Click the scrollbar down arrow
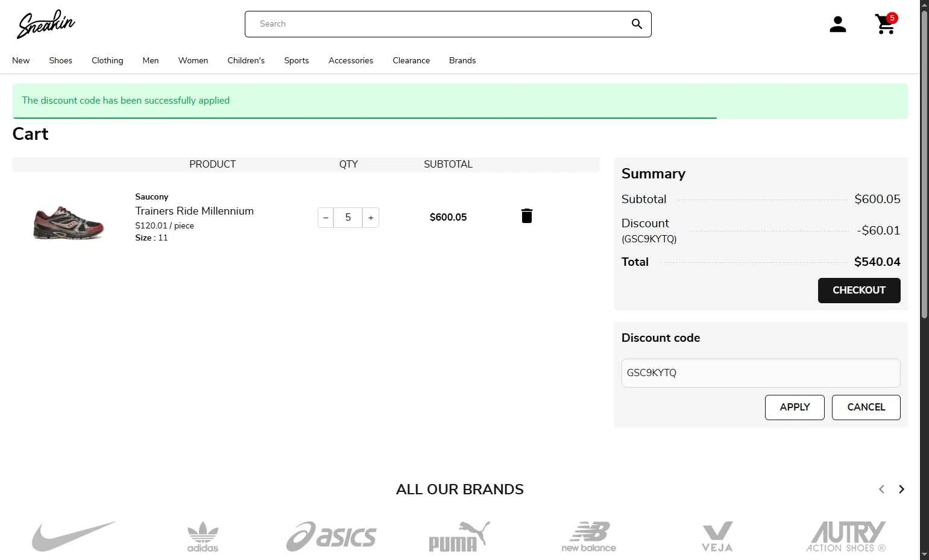The width and height of the screenshot is (929, 560). (x=925, y=555)
